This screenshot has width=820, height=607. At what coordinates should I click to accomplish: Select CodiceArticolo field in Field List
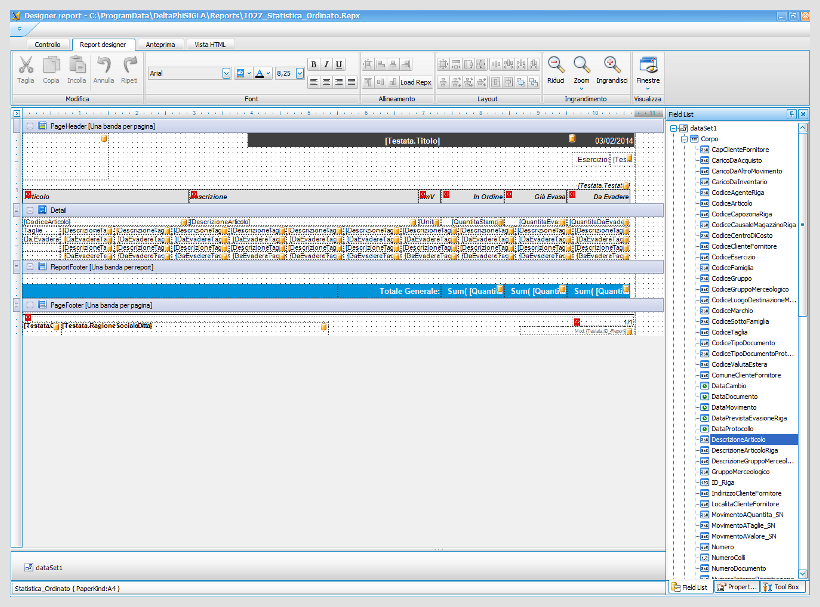click(x=732, y=203)
